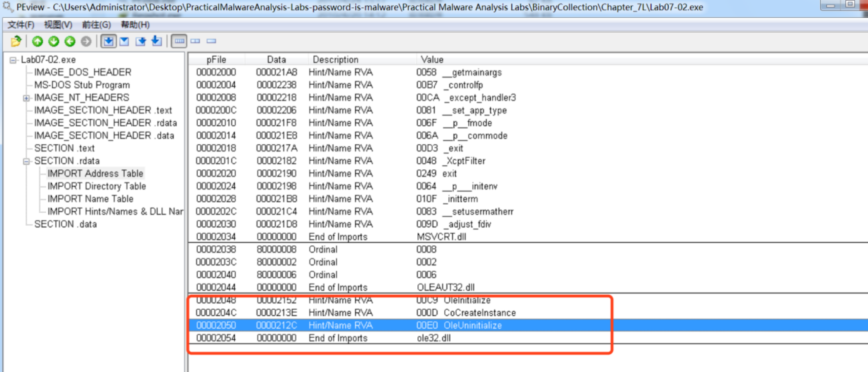Toggle the pressed first blue address-view button
Viewport: 868px width, 372px height.
(x=108, y=41)
